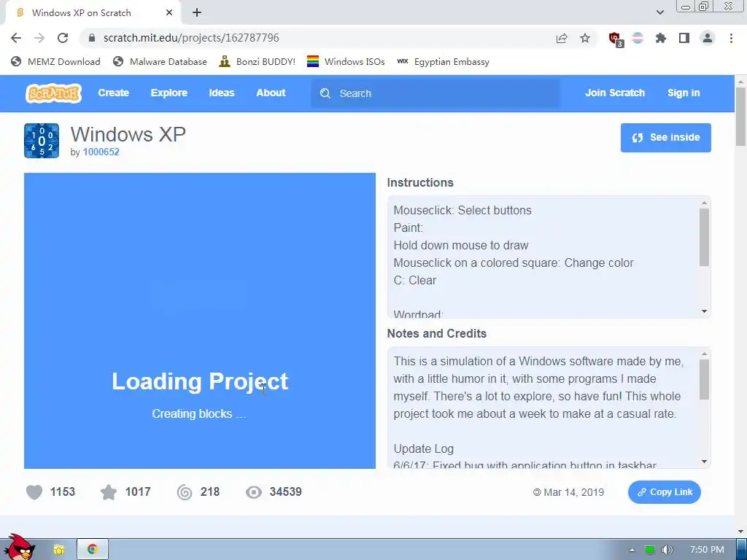Screen dimensions: 747x560
Task: Open author profile 1000652
Action: click(101, 152)
